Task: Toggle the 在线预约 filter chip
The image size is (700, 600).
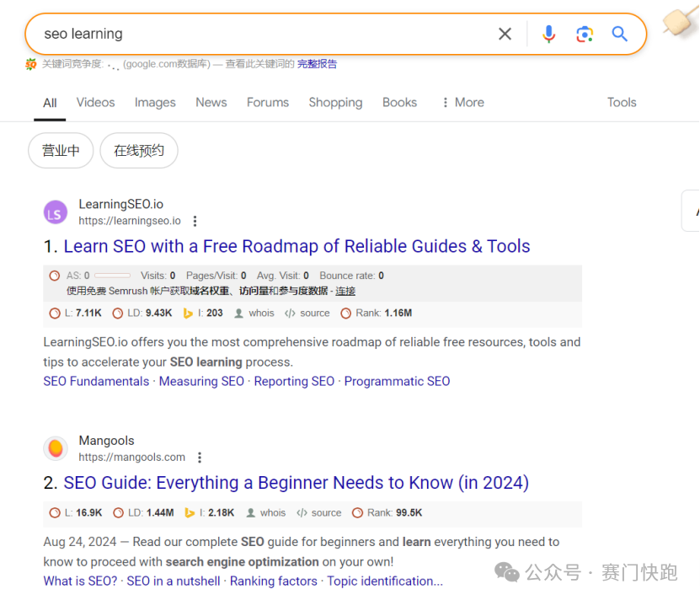Action: [x=139, y=151]
